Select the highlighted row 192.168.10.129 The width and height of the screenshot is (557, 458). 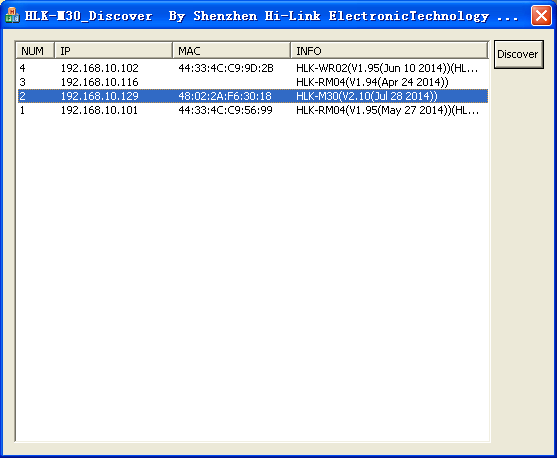point(253,96)
